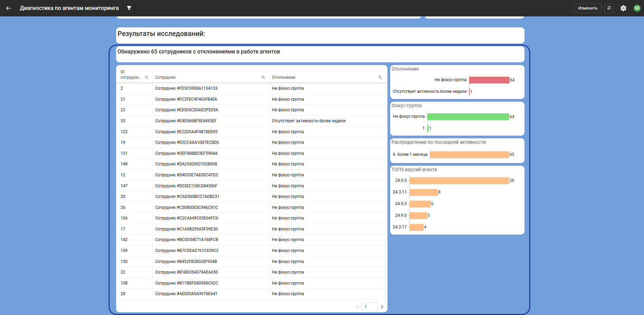The height and width of the screenshot is (315, 644).
Task: Click Отсутствует активность более недели table cell
Action: (309, 121)
